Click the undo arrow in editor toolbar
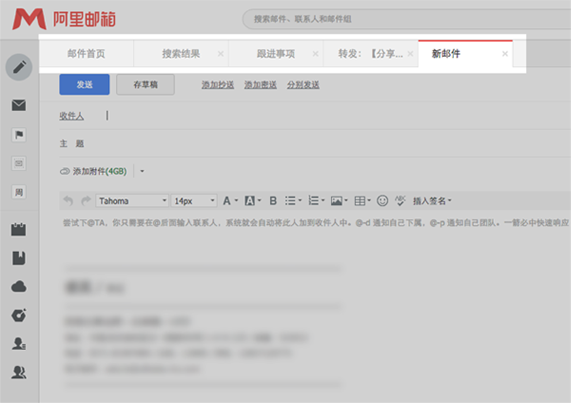This screenshot has width=571, height=403. click(68, 201)
